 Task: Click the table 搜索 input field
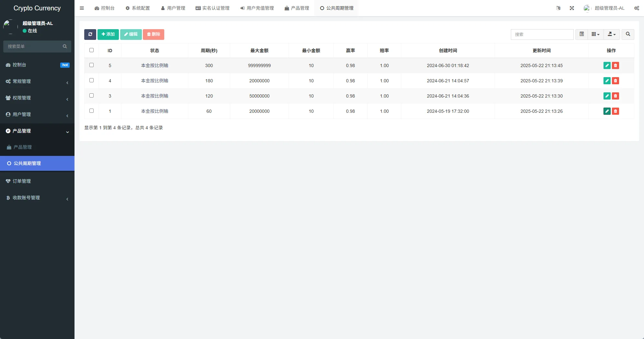542,34
